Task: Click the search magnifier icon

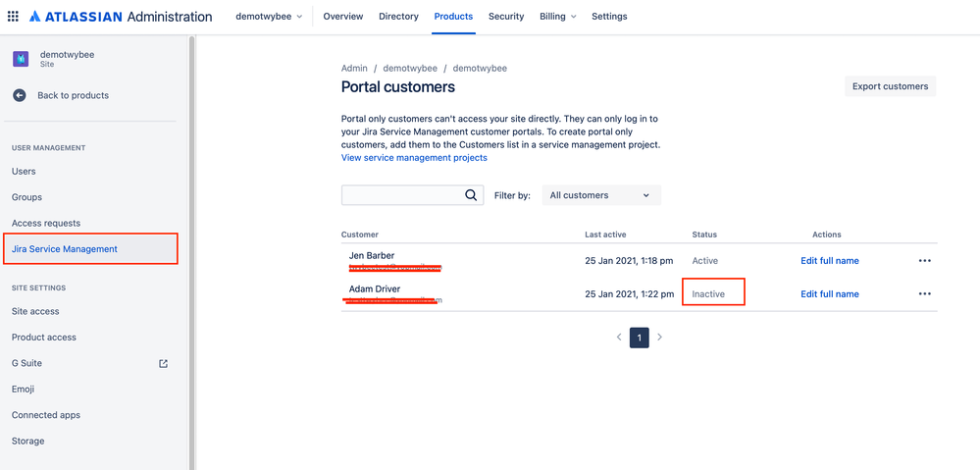Action: coord(471,195)
